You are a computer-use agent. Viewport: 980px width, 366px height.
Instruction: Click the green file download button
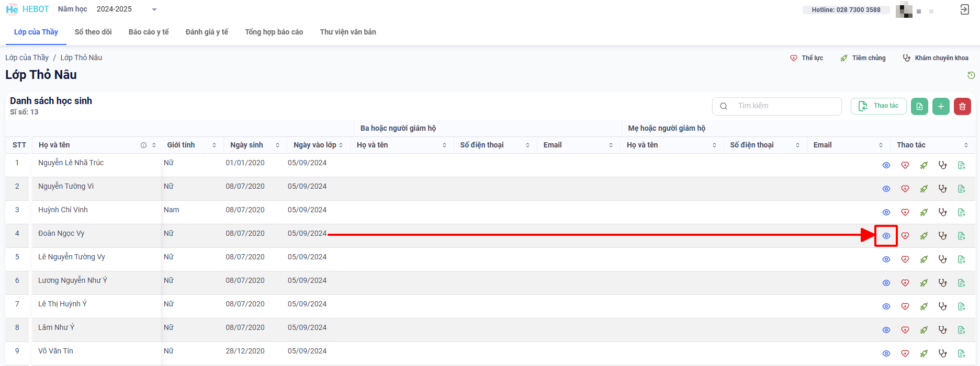(x=919, y=106)
